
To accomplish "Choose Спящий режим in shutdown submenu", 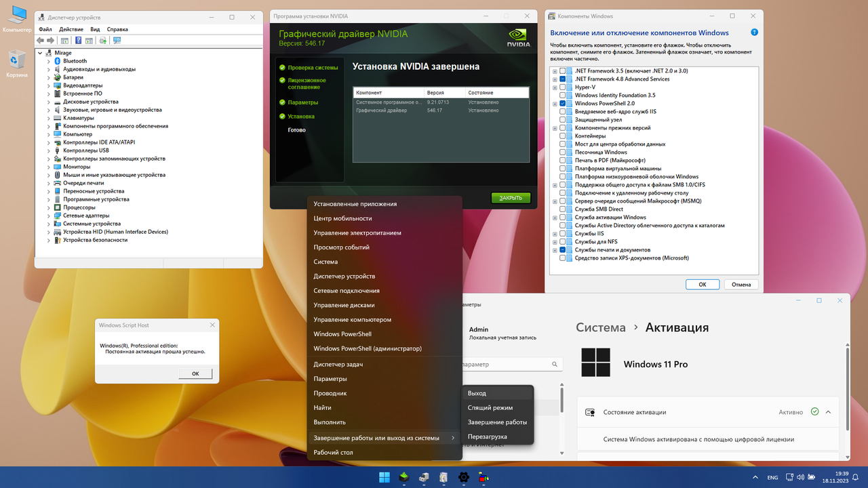I will pos(498,408).
